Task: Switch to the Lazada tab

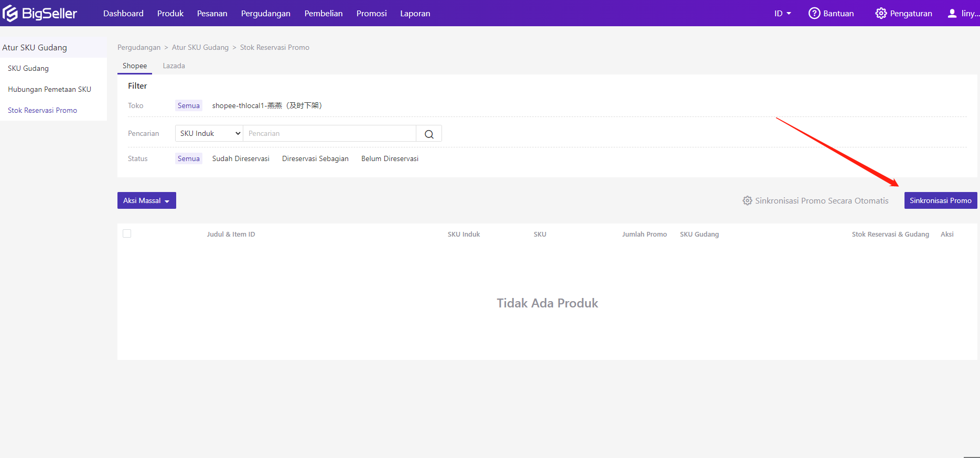Action: tap(174, 66)
